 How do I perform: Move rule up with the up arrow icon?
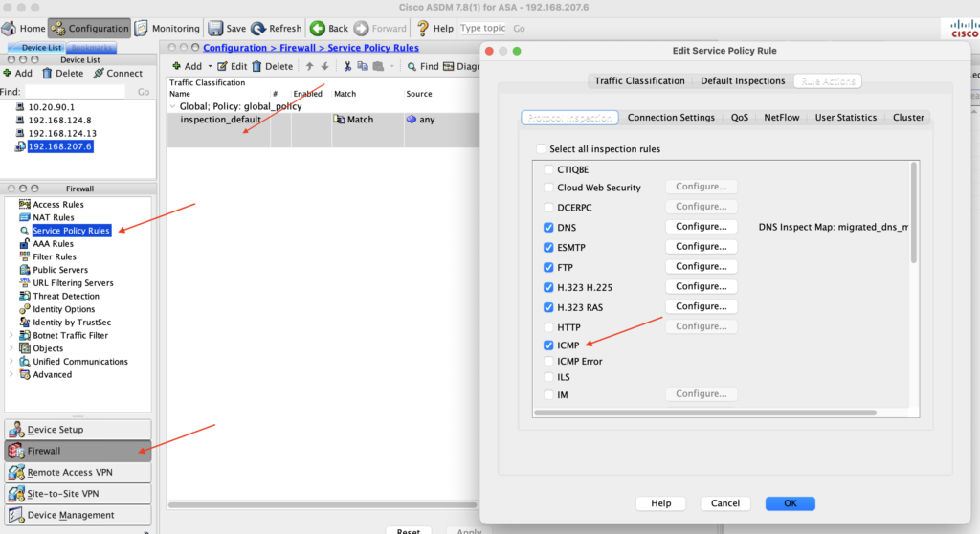click(x=309, y=66)
